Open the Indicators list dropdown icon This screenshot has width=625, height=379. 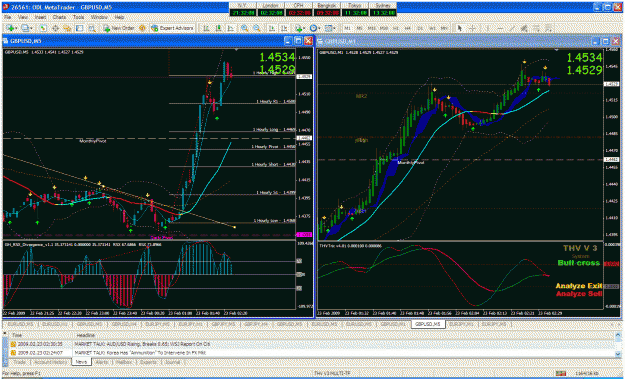299,28
